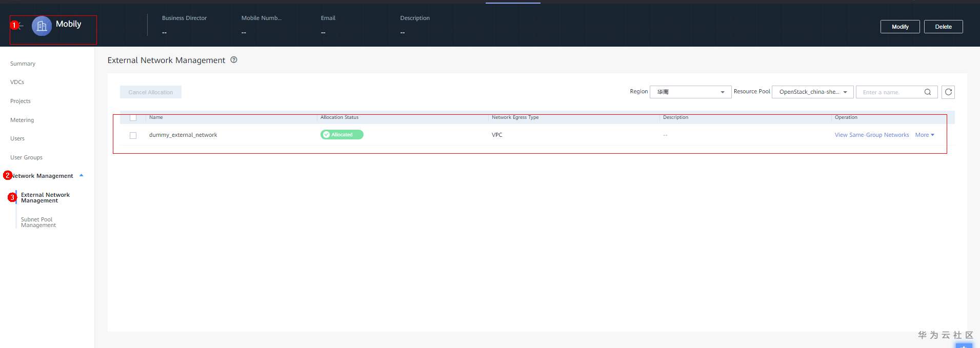Image resolution: width=980 pixels, height=348 pixels.
Task: Click the Mobily tenant name
Action: coord(68,24)
